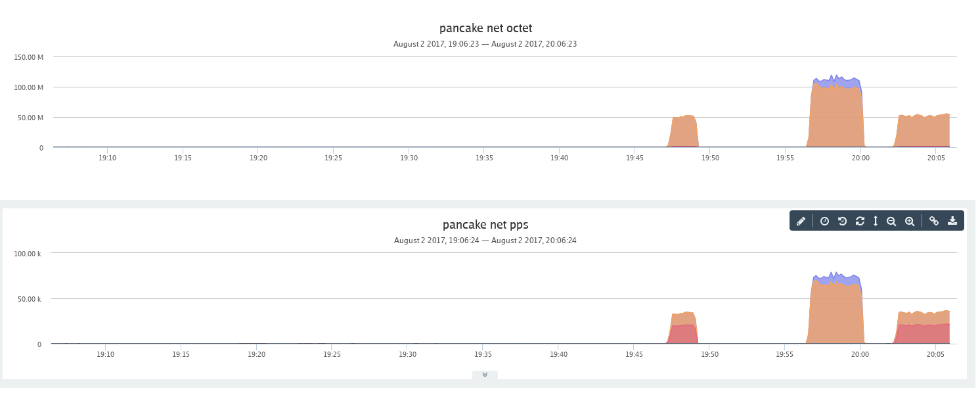980x393 pixels.
Task: Click the 150.00 M label on the octet y-axis
Action: pyautogui.click(x=29, y=57)
